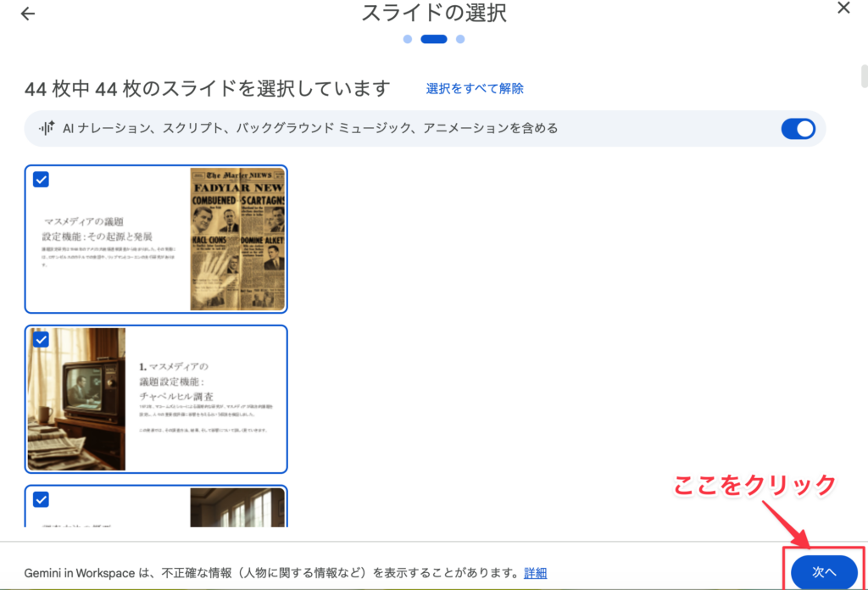Uncheck the vintage television slide checkbox

click(41, 339)
